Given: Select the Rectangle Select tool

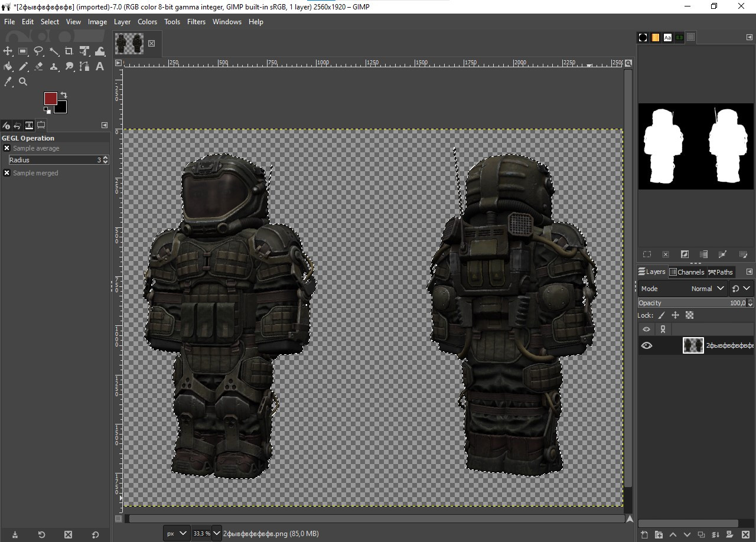Looking at the screenshot, I should tap(23, 51).
